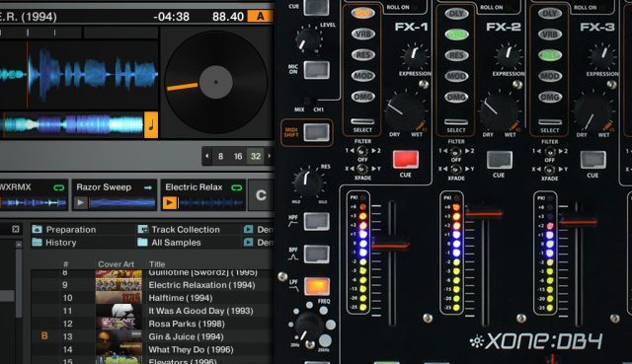Image resolution: width=632 pixels, height=364 pixels.
Task: Enable the BPF filter button
Action: [316, 255]
